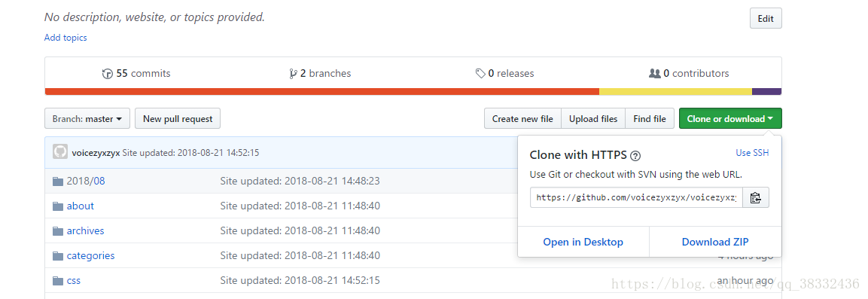Click the New pull request button
Screen dimensions: 868x299
point(178,118)
